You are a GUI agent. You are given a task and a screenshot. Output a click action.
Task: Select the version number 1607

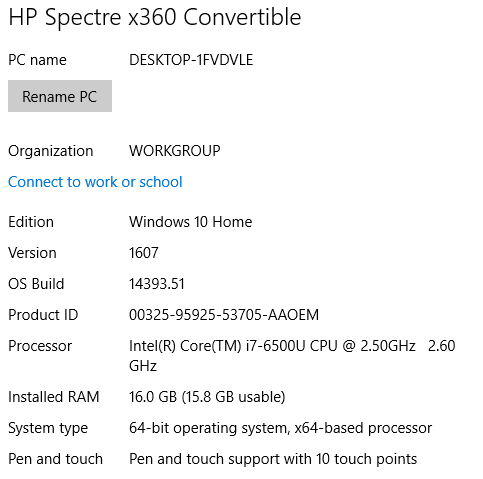[x=144, y=253]
